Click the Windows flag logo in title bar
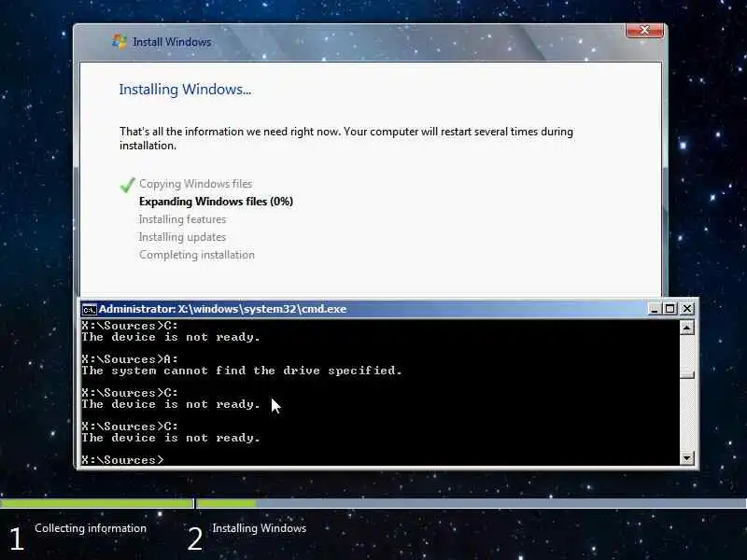747x560 pixels. point(120,41)
